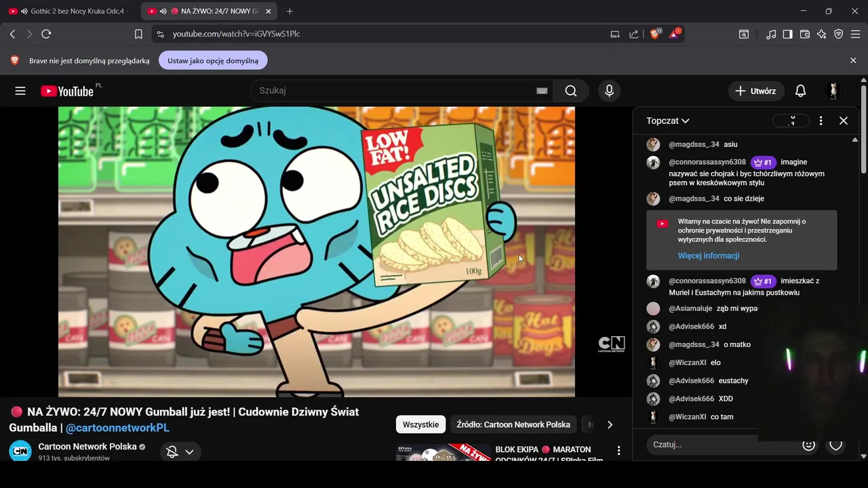Go back with browser back arrow
This screenshot has width=868, height=488.
pos(12,34)
